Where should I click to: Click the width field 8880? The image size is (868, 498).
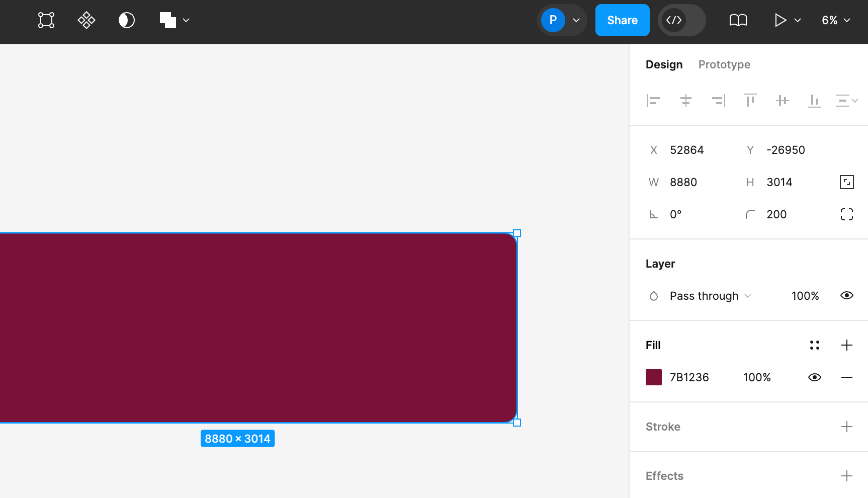tap(683, 182)
